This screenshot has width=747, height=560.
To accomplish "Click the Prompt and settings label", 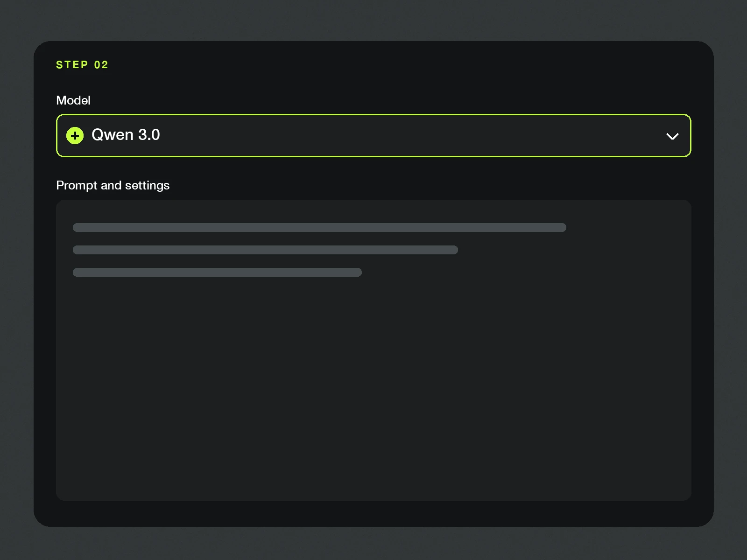I will 113,185.
